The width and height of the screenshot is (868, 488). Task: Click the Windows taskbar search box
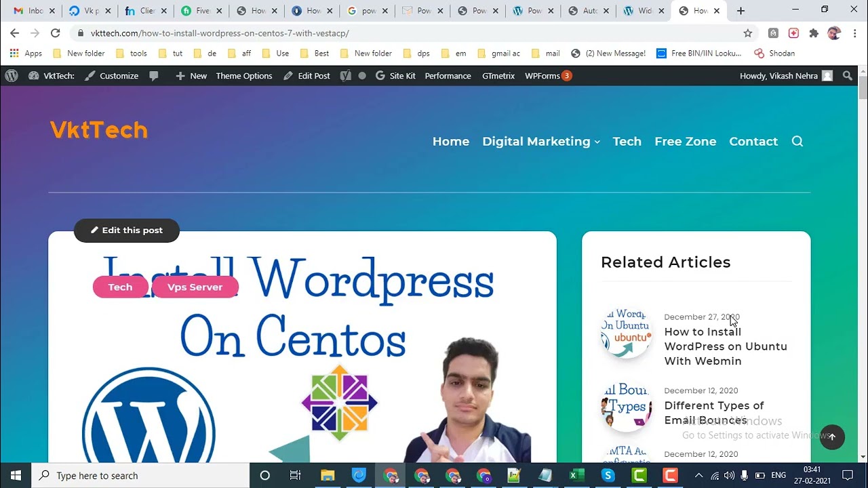click(140, 475)
